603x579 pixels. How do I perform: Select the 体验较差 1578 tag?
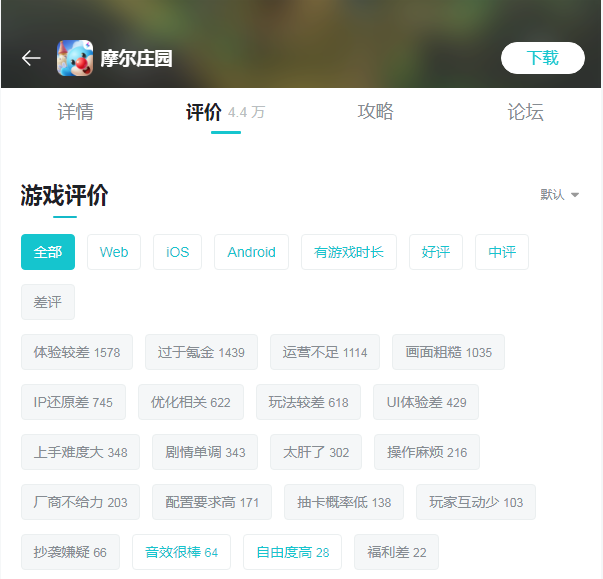(x=77, y=352)
